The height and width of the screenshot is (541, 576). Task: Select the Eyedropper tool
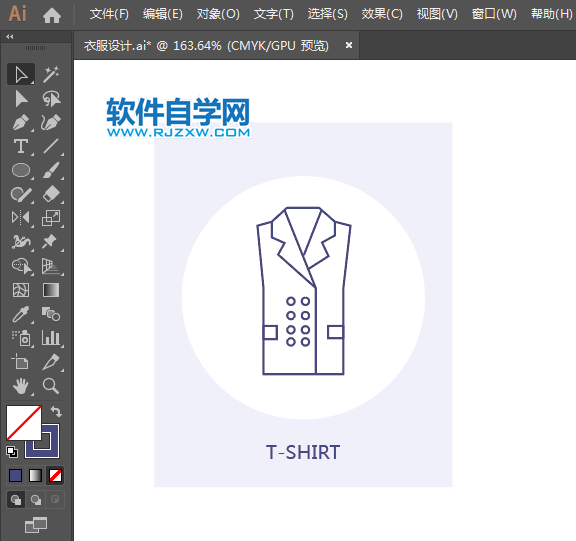pyautogui.click(x=21, y=314)
